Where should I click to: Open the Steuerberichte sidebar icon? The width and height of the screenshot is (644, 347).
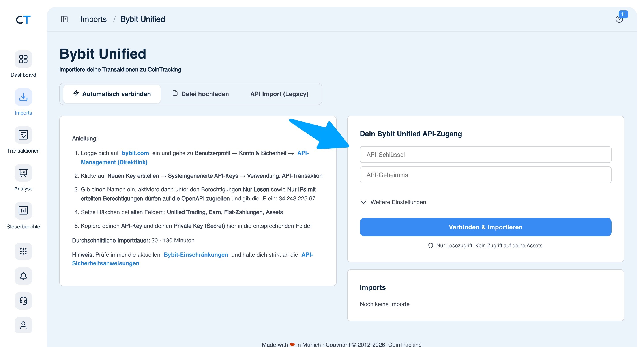point(23,211)
